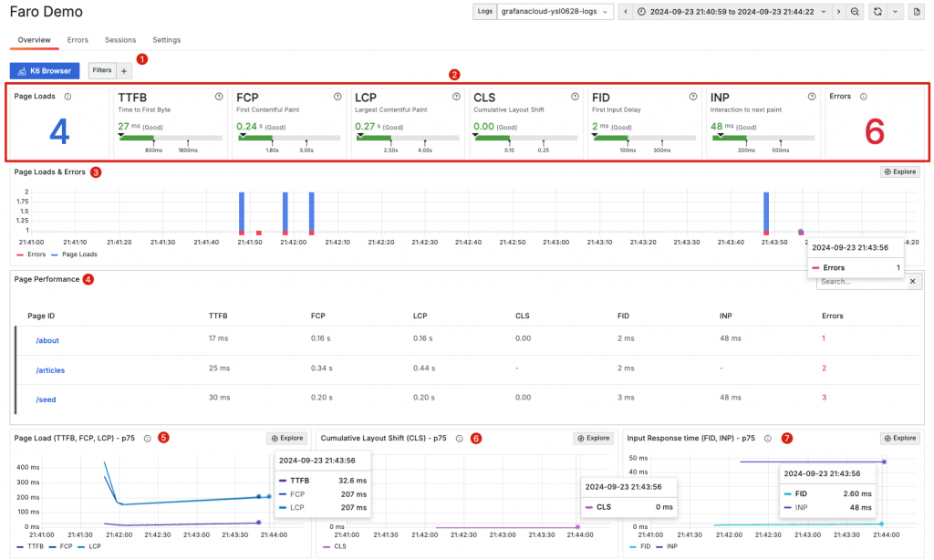Viewport: 934px width, 560px height.
Task: Refresh the dashboard
Action: click(x=877, y=11)
